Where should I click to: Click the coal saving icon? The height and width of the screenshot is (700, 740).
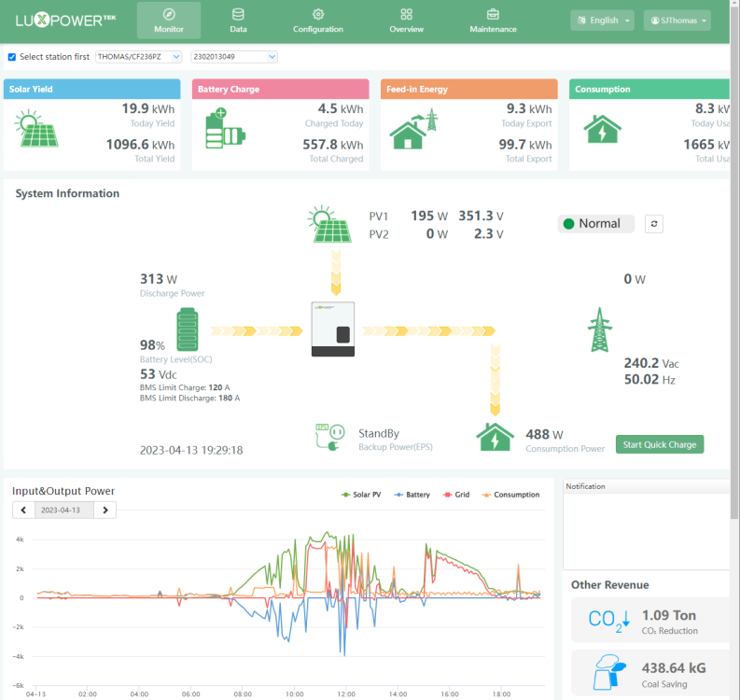(609, 672)
